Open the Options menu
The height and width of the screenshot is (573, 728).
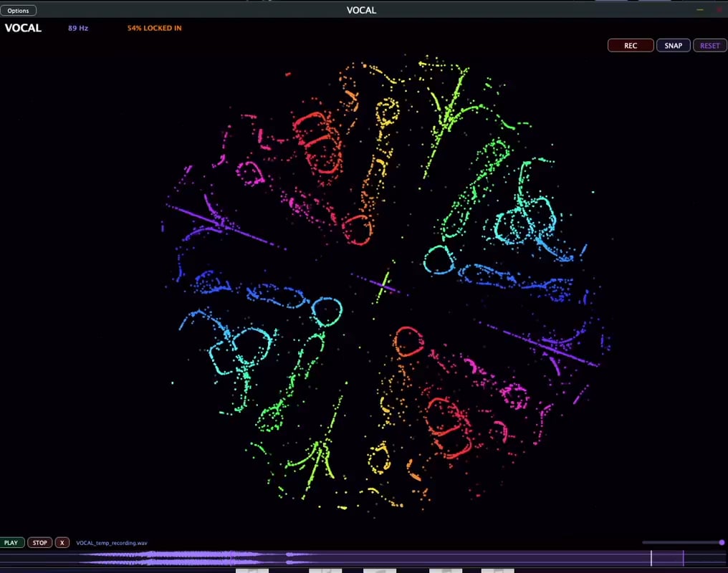pos(18,10)
